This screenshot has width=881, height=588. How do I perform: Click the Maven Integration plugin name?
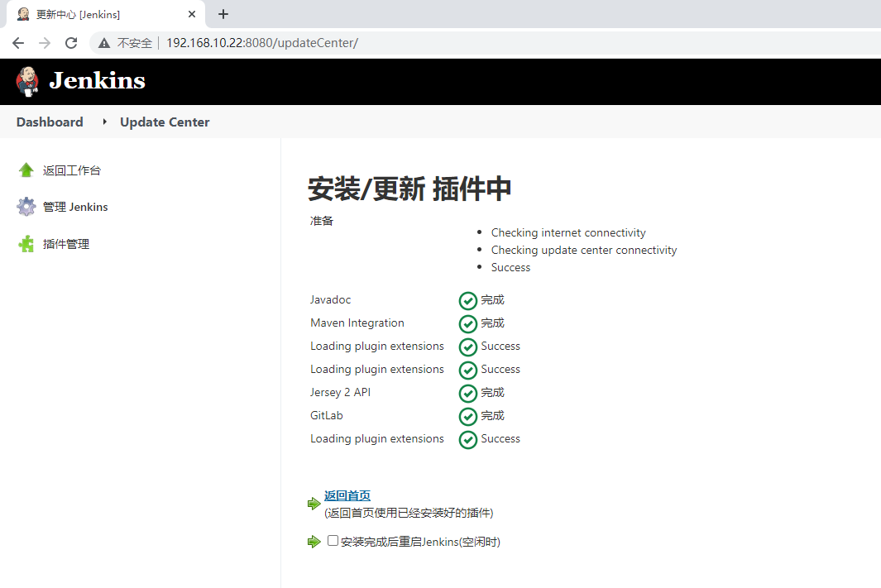[x=357, y=323]
